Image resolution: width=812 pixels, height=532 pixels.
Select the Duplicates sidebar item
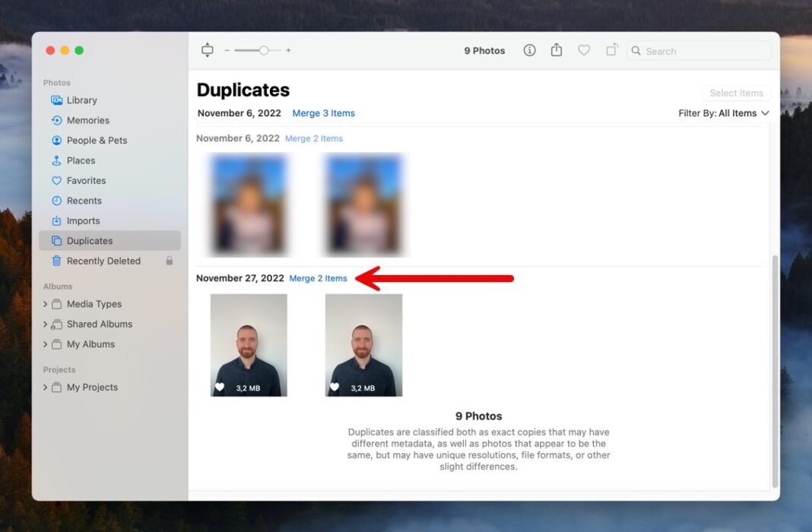(x=89, y=240)
